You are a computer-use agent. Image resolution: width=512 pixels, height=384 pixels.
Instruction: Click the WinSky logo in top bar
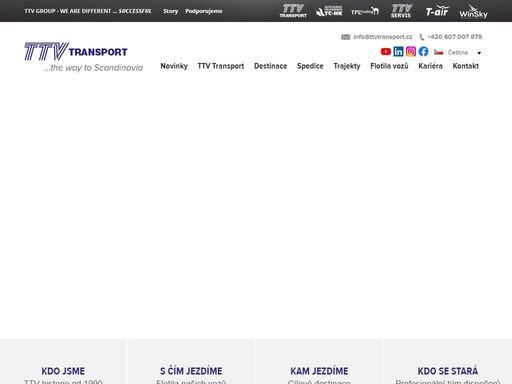[x=473, y=12]
